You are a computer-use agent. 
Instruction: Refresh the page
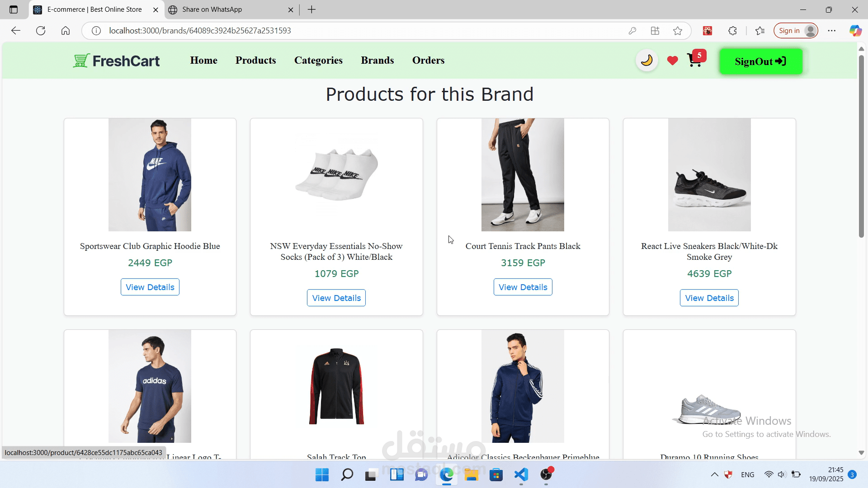(41, 31)
